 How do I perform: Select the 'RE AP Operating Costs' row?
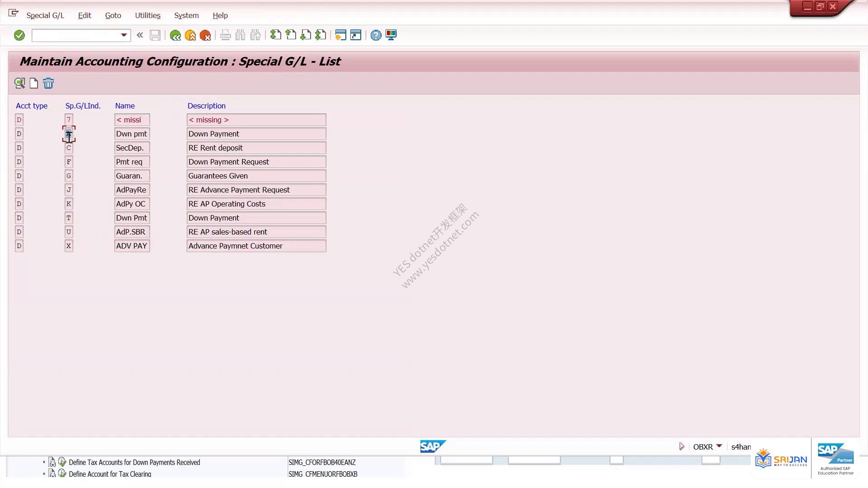point(256,204)
